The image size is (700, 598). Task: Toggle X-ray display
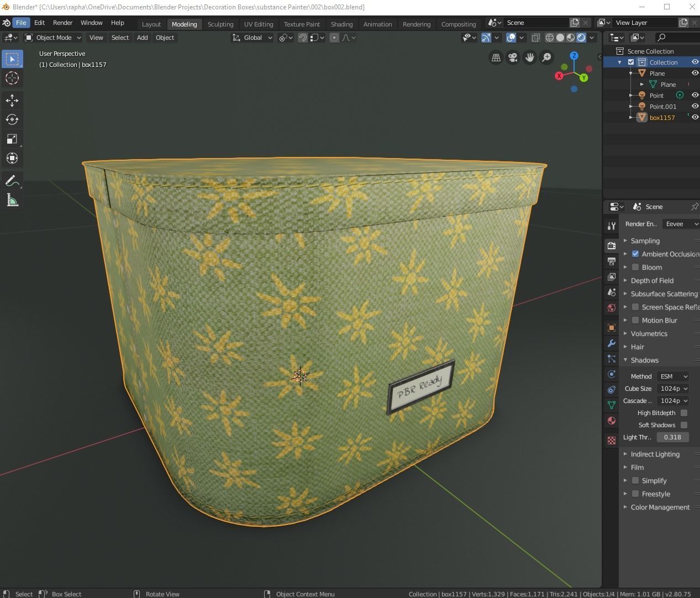tap(535, 38)
